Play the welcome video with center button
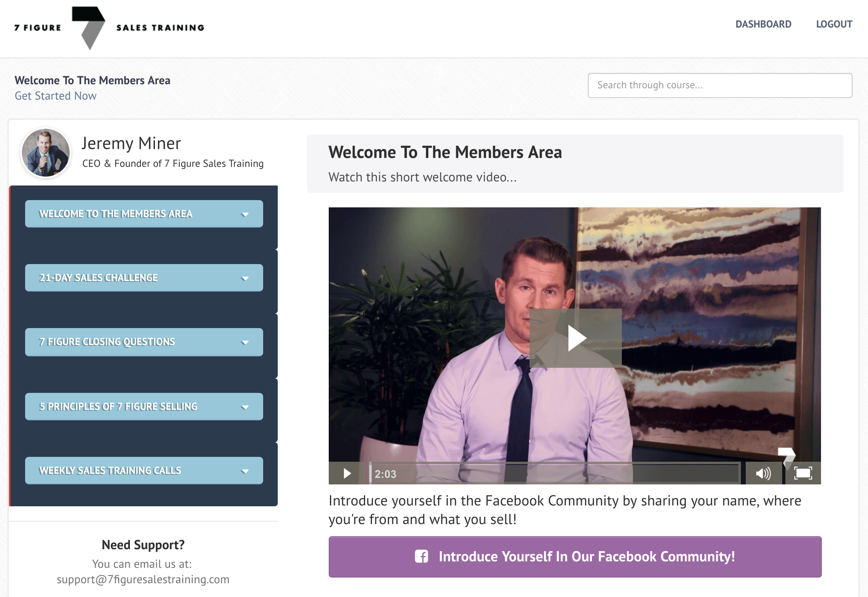Screen dimensions: 868x597 click(x=575, y=338)
